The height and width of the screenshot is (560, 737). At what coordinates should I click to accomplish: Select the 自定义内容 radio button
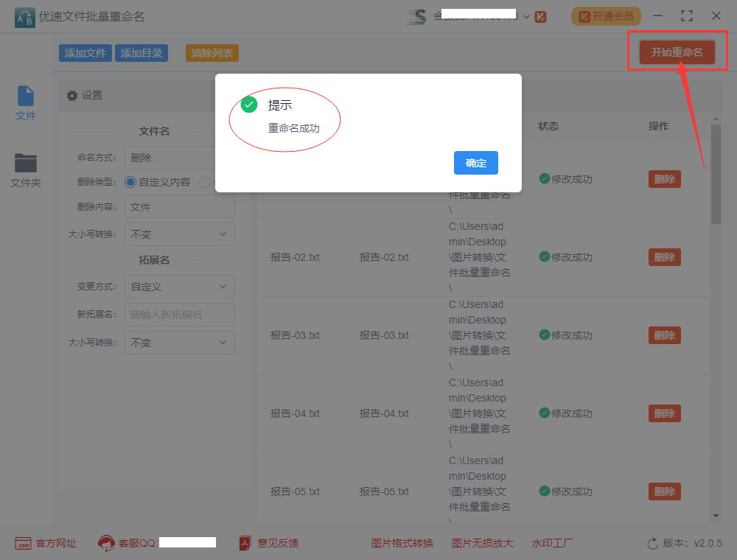pos(132,181)
